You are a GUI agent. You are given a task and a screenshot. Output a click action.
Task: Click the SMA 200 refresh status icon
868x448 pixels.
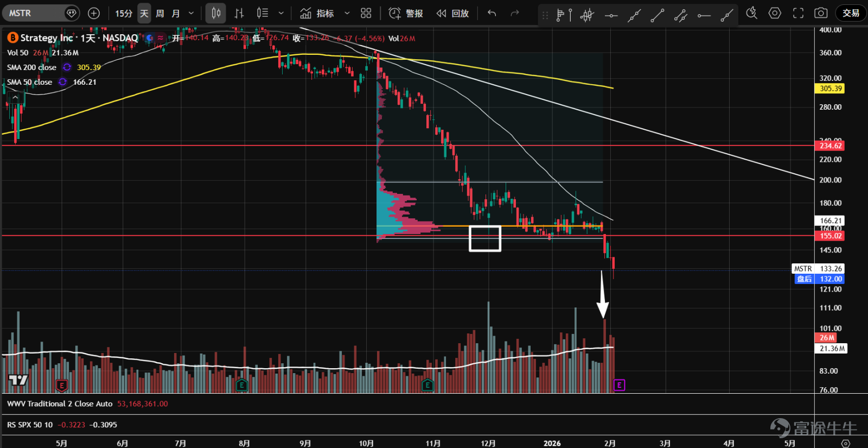point(67,67)
